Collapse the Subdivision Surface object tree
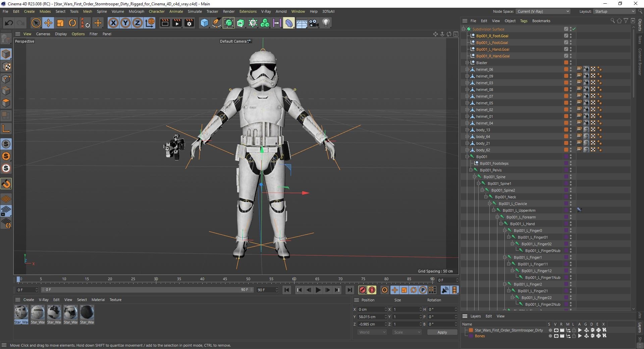 coord(464,29)
